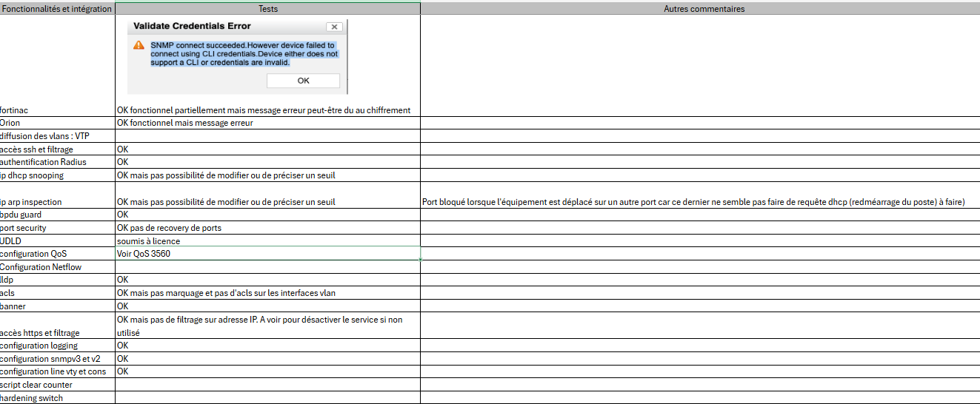Click the Validate Credentials Error dialog title
Viewport: 980px width, 404px height.
[x=192, y=26]
